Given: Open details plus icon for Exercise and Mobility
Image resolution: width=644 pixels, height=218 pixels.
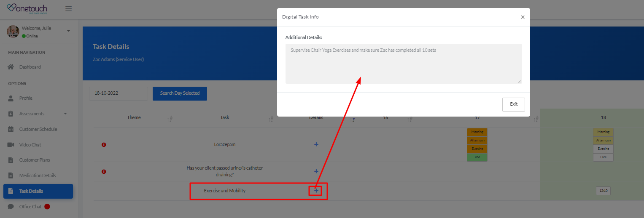Looking at the screenshot, I should [x=316, y=191].
